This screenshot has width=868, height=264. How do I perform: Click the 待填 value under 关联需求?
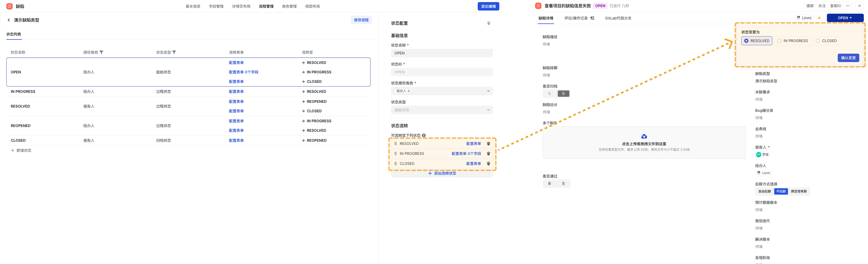point(759,100)
